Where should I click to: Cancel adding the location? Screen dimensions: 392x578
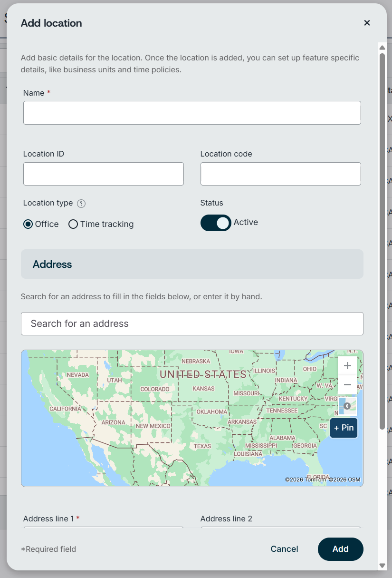click(284, 549)
